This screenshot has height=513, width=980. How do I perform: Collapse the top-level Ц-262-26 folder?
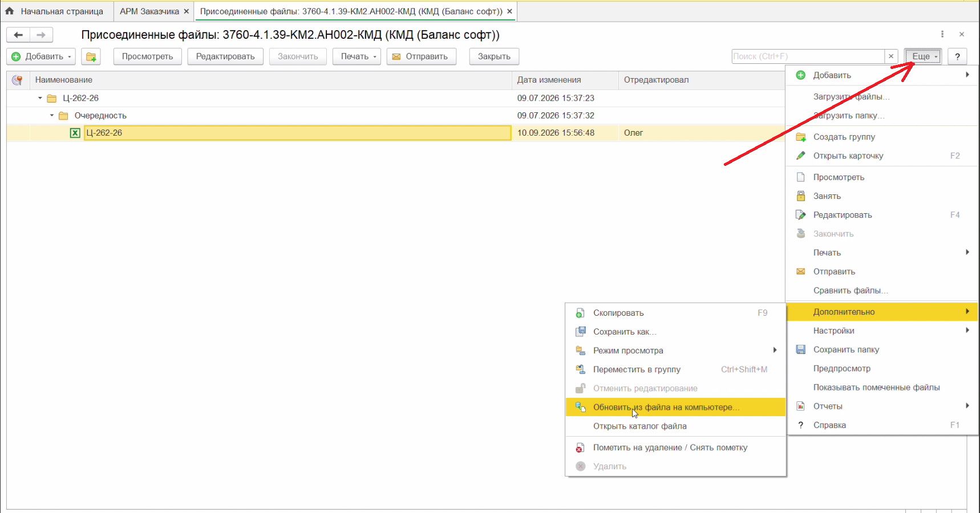tap(40, 98)
